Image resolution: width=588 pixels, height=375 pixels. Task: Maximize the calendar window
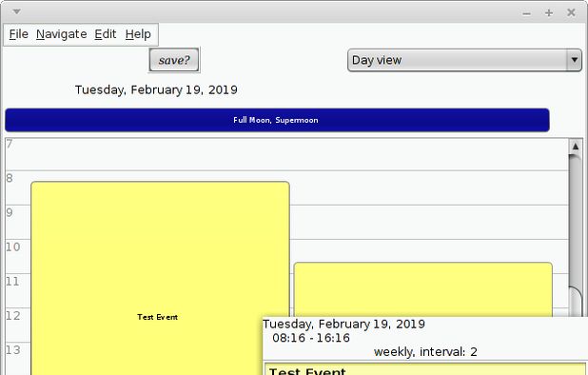point(549,13)
